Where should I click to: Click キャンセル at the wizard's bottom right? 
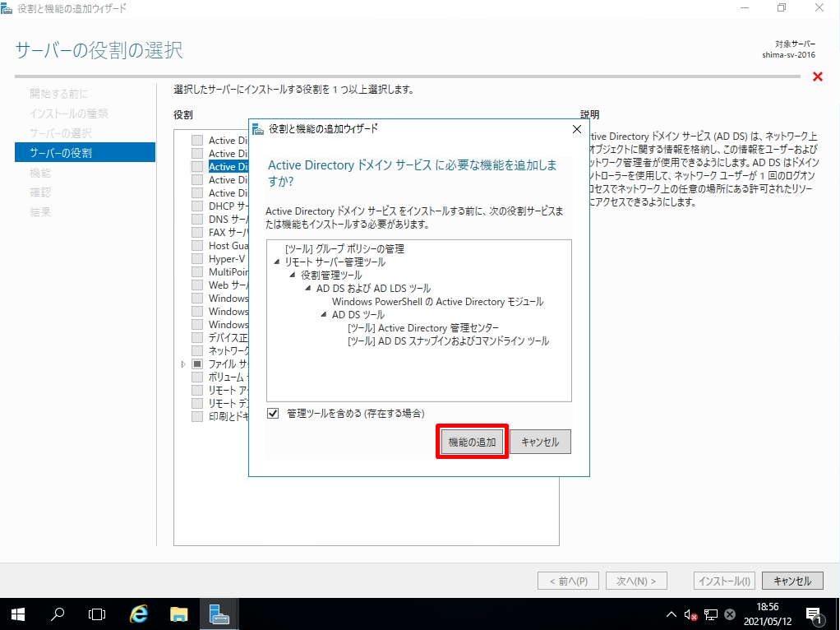point(792,581)
